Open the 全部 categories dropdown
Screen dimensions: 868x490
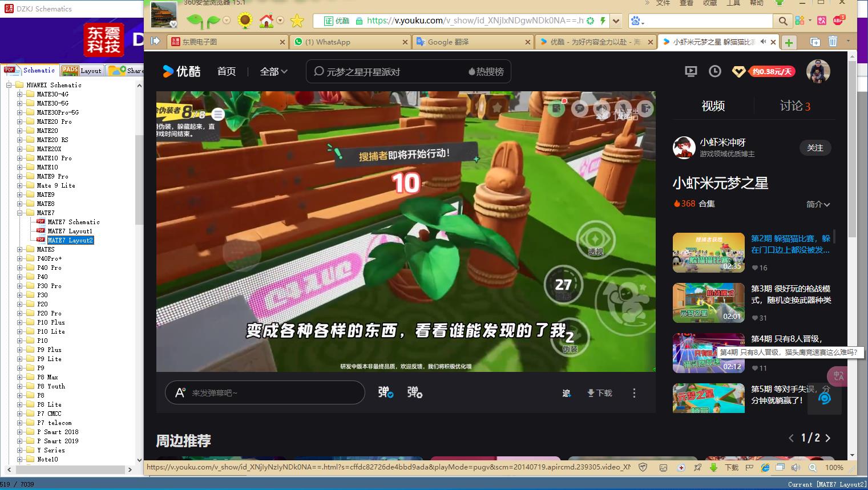(274, 71)
